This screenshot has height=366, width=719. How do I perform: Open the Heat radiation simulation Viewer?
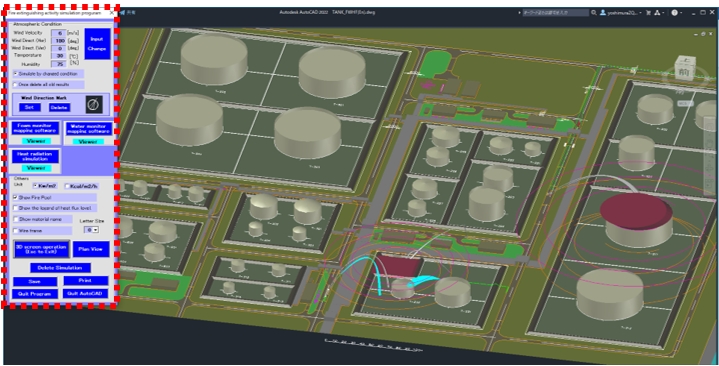[36, 168]
